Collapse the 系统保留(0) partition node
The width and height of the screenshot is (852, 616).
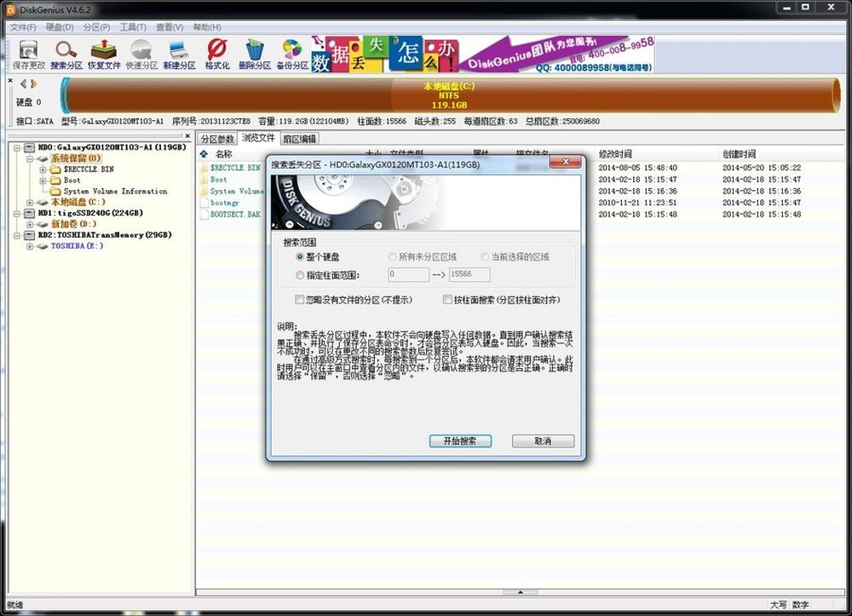coord(30,158)
